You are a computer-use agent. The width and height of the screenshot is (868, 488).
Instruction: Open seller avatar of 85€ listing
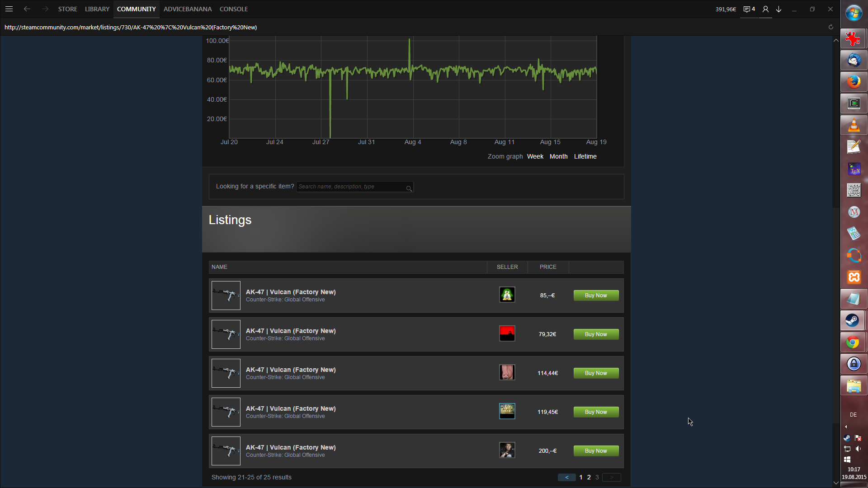click(x=507, y=295)
